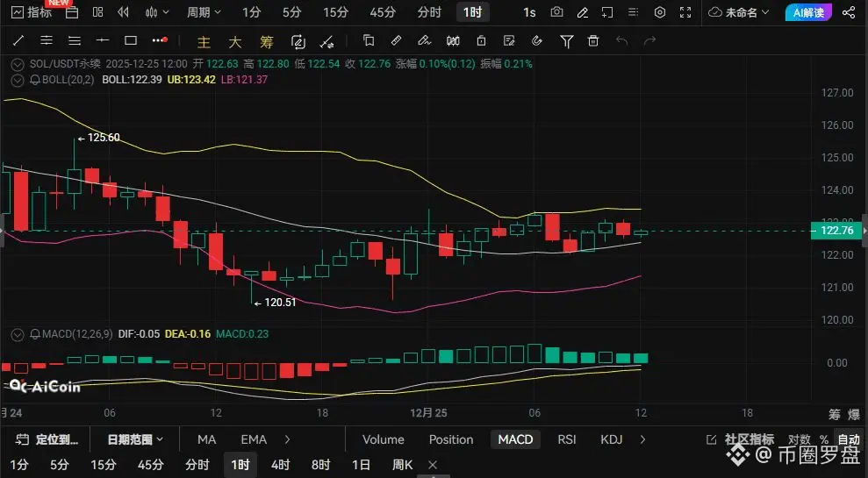
Task: Click the share icon
Action: (x=848, y=12)
